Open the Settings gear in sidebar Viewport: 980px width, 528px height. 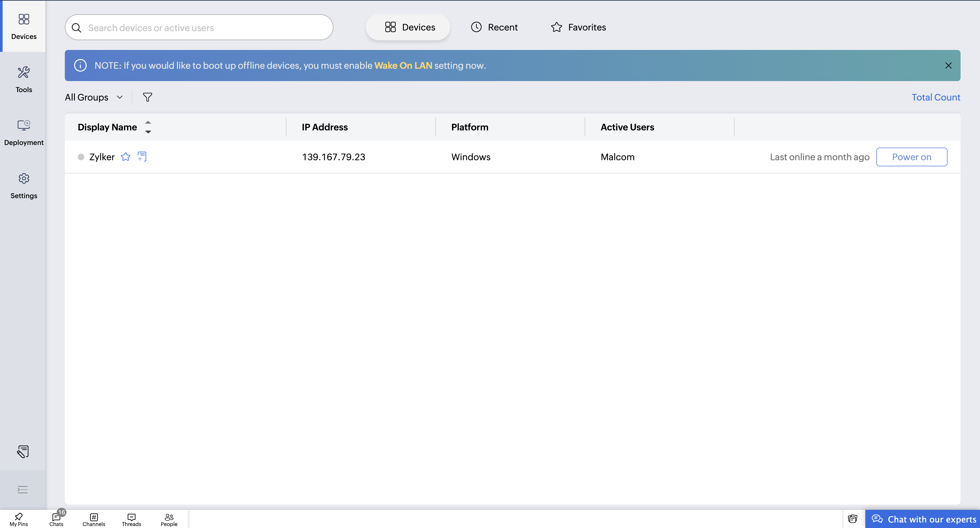pos(24,186)
